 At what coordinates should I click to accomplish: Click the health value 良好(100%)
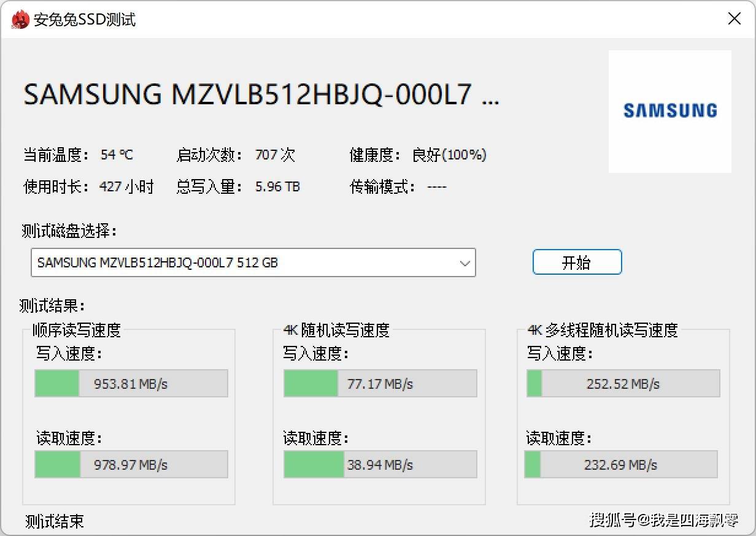(x=449, y=155)
